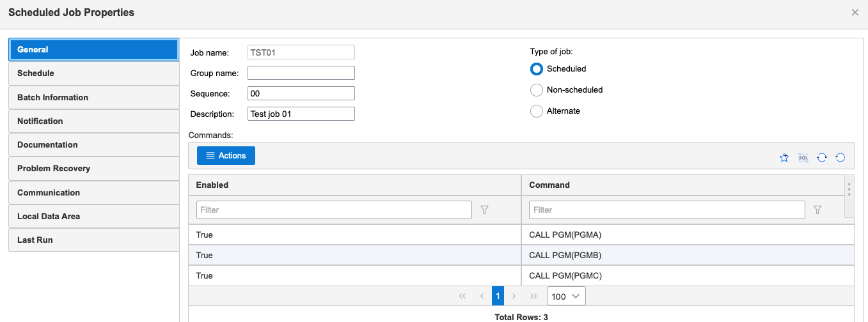The width and height of the screenshot is (868, 322).
Task: Click the add-to-favorites star icon
Action: [x=784, y=158]
